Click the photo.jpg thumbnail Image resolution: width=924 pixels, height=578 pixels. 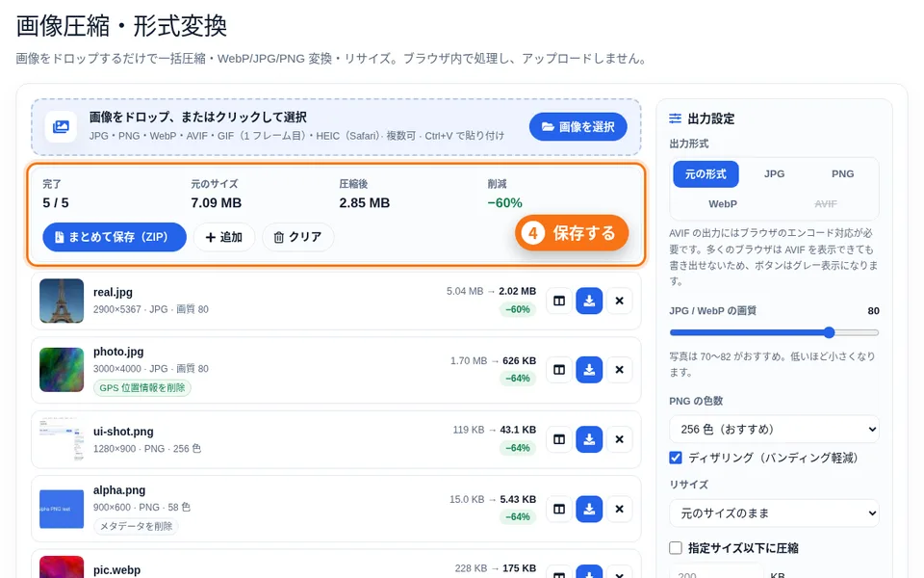coord(62,370)
